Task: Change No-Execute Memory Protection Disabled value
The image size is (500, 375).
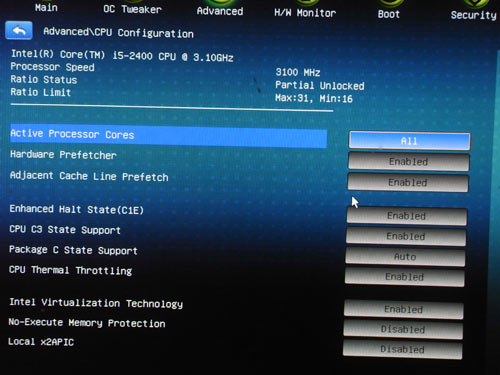Action: (x=403, y=329)
